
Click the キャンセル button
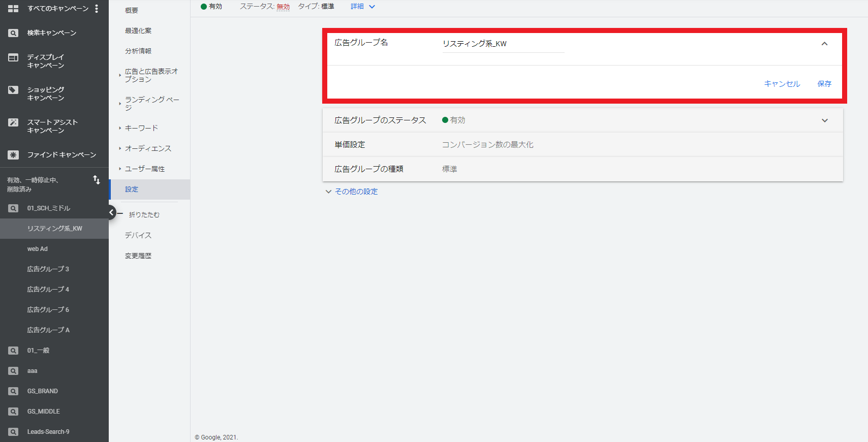782,84
